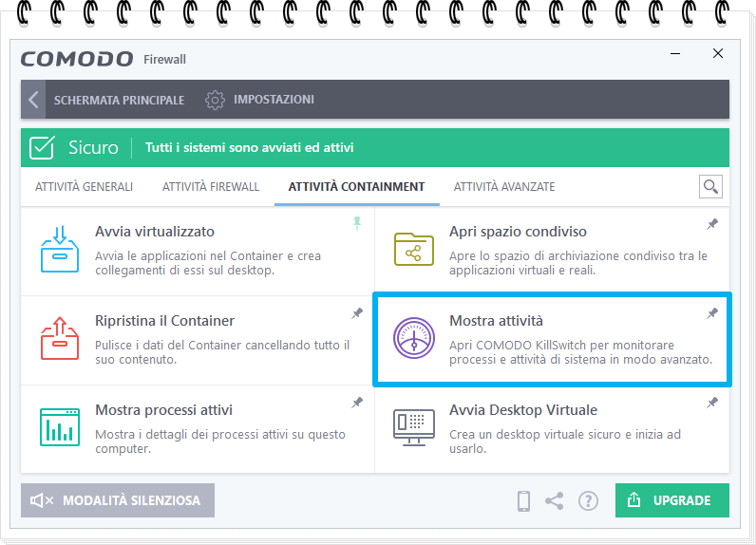The image size is (756, 545).
Task: Open the Mostra attività gauge icon
Action: click(413, 339)
